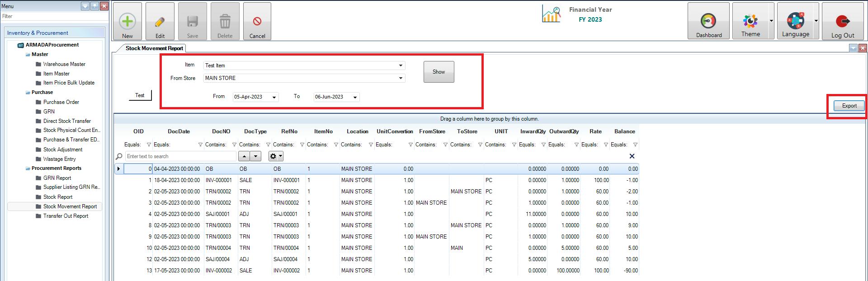The image size is (868, 281).
Task: Expand the Item dropdown list
Action: (400, 66)
